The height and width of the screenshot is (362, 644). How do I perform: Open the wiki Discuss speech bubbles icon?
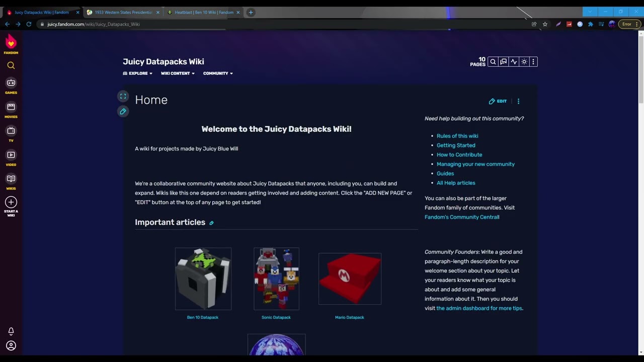503,62
